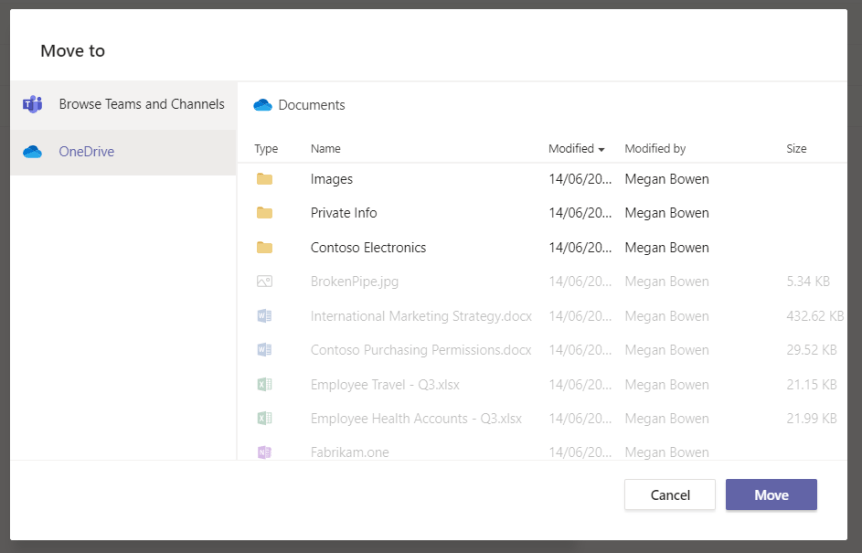Click the Word icon for International Marketing Strategy

pos(264,316)
